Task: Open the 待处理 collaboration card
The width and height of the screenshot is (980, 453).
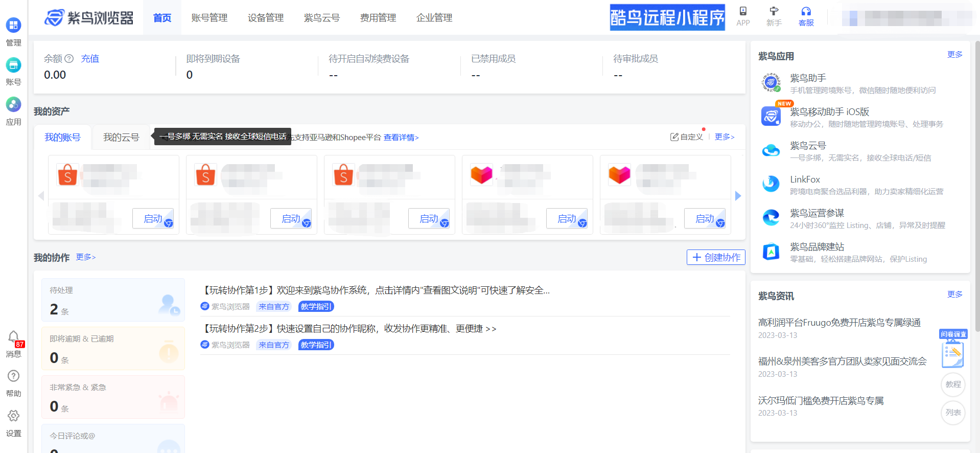Action: click(113, 300)
